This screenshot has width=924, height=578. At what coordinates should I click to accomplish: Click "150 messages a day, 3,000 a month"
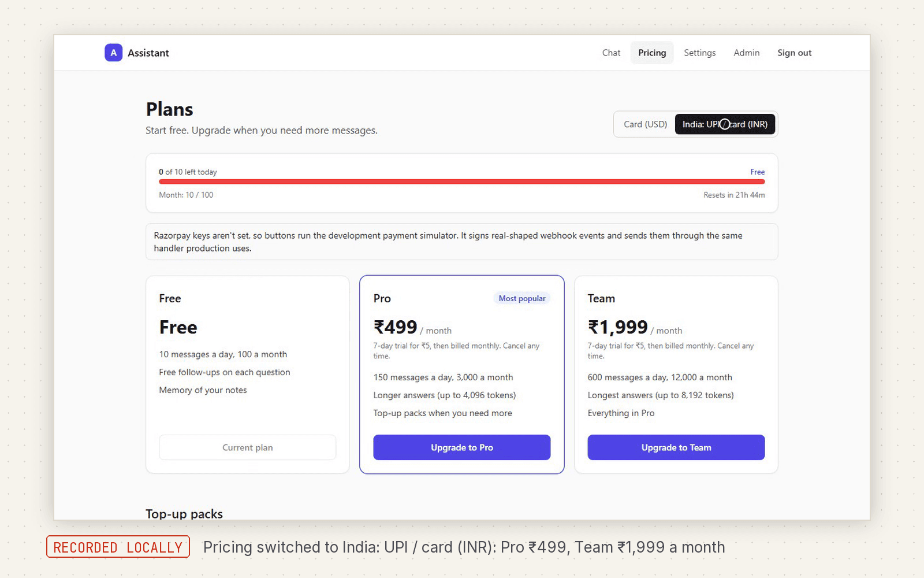tap(443, 377)
